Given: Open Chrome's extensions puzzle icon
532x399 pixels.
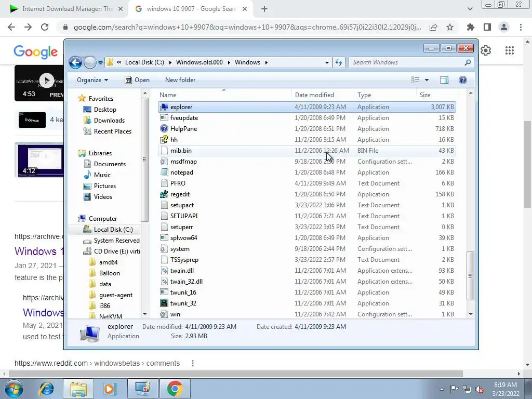Looking at the screenshot, I should (x=470, y=27).
